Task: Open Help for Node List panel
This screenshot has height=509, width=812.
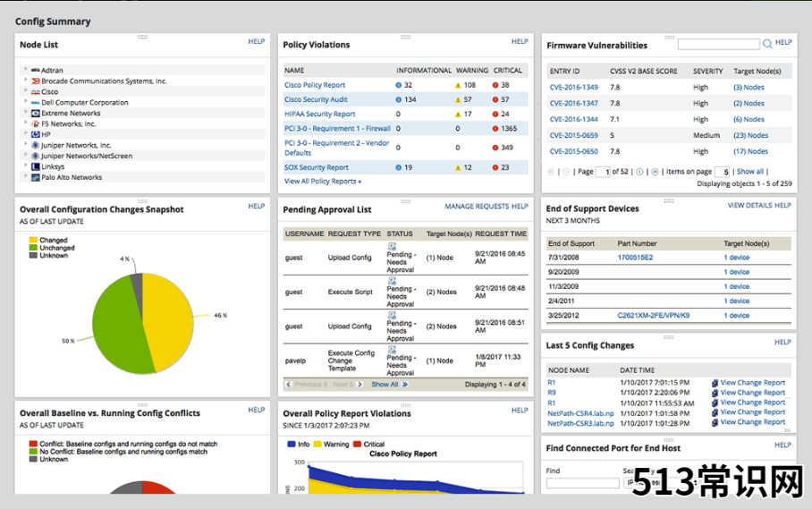Action: 257,41
